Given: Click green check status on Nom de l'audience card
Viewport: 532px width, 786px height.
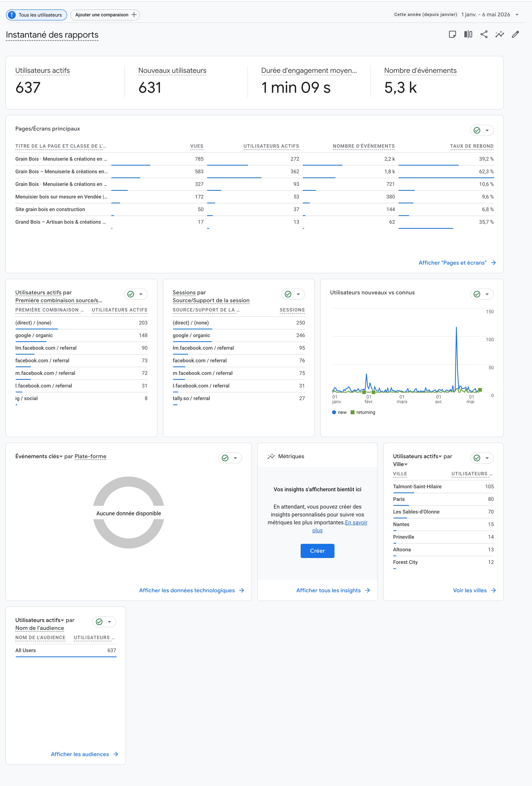Looking at the screenshot, I should click(x=99, y=622).
